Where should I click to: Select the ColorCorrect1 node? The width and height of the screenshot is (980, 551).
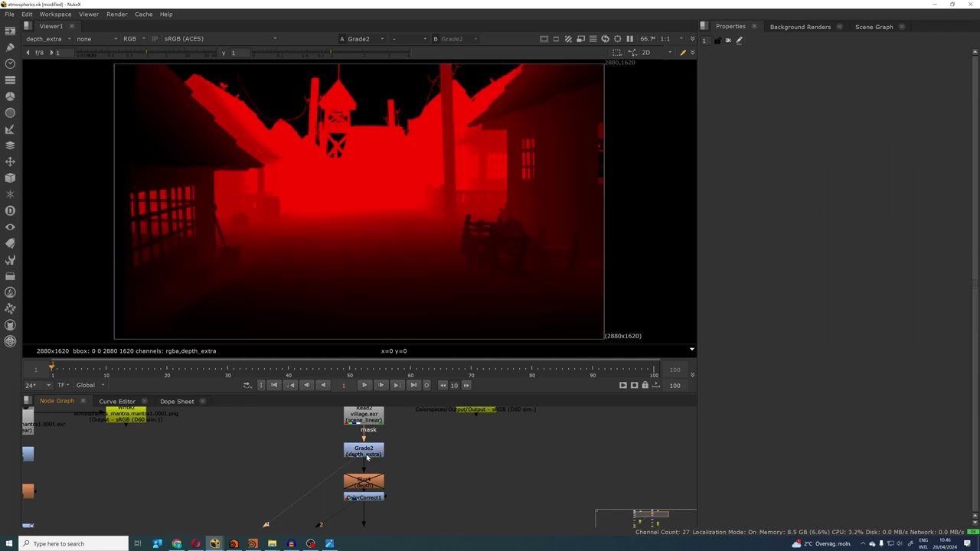(x=364, y=497)
